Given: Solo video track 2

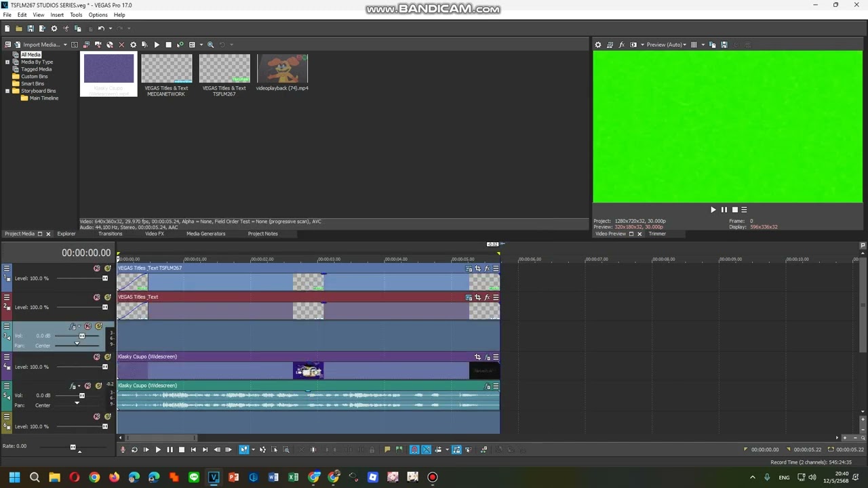Looking at the screenshot, I should pos(107,298).
